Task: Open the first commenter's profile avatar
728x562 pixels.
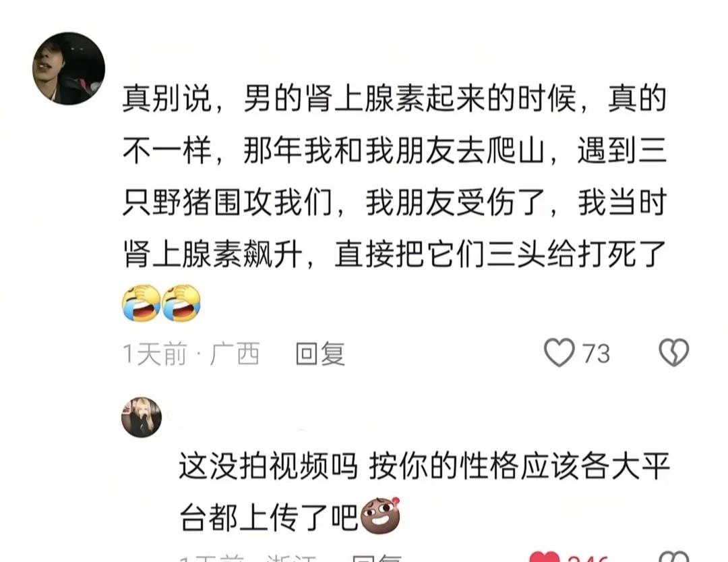Action: point(69,68)
